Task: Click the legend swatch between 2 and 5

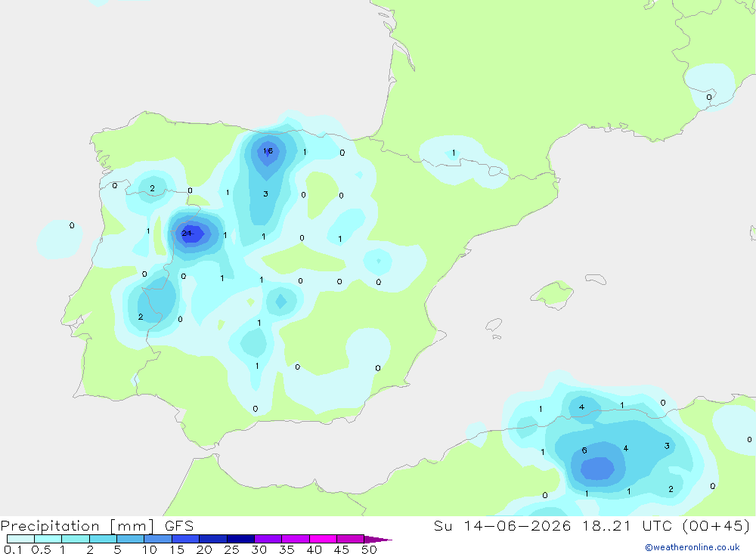Action: click(103, 539)
